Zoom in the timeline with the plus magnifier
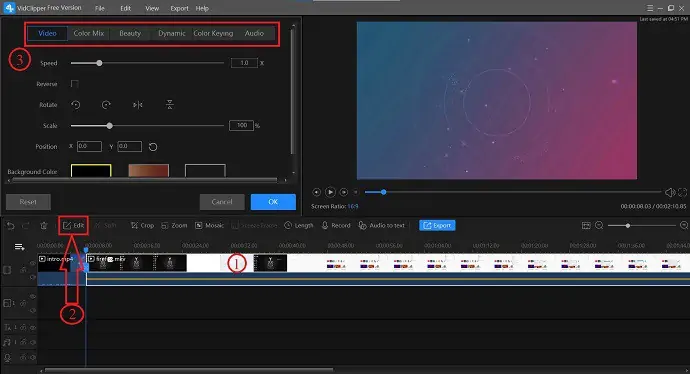The width and height of the screenshot is (690, 374). 684,225
